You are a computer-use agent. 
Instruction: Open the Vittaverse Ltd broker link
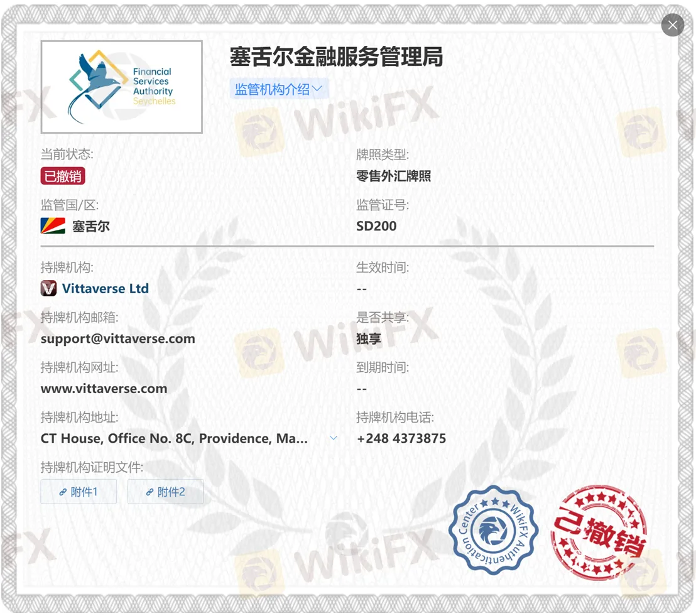click(x=106, y=288)
